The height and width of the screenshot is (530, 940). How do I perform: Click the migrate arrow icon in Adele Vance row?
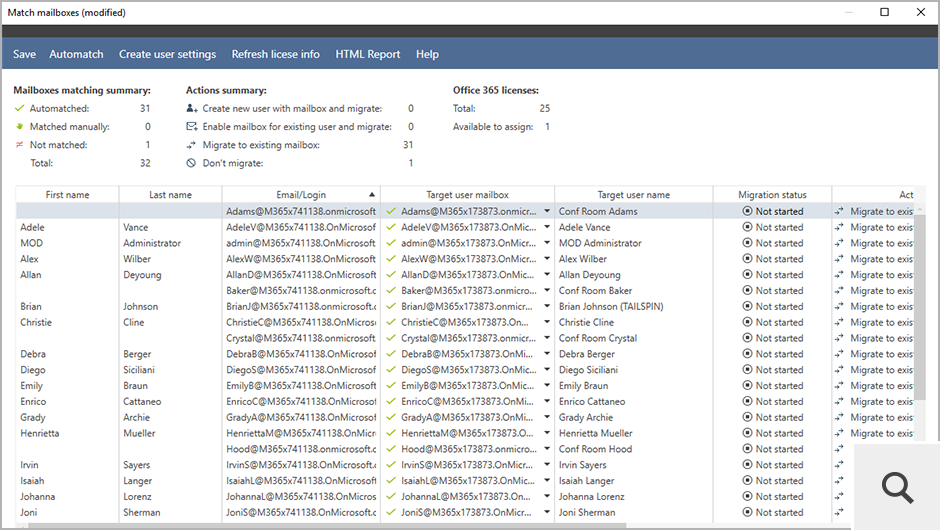point(839,227)
